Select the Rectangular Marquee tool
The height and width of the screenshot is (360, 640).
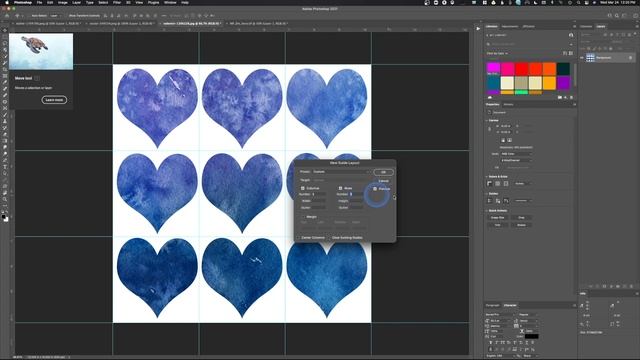point(5,37)
